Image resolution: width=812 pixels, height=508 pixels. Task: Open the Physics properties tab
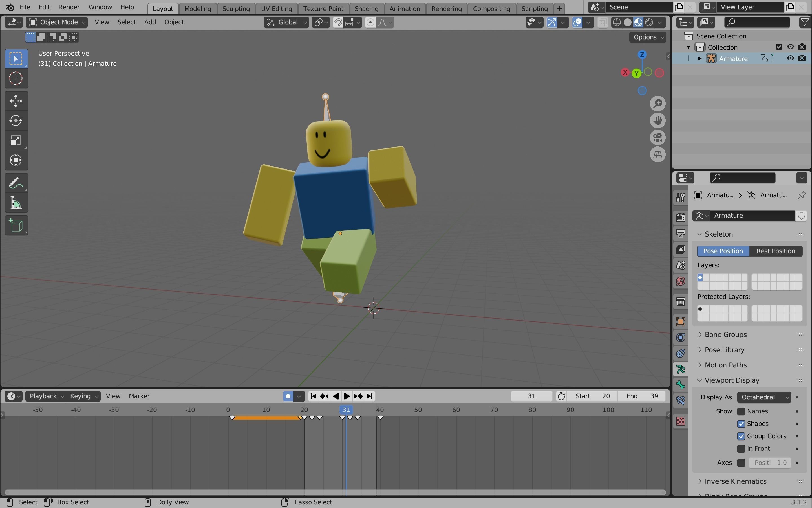coord(680,338)
